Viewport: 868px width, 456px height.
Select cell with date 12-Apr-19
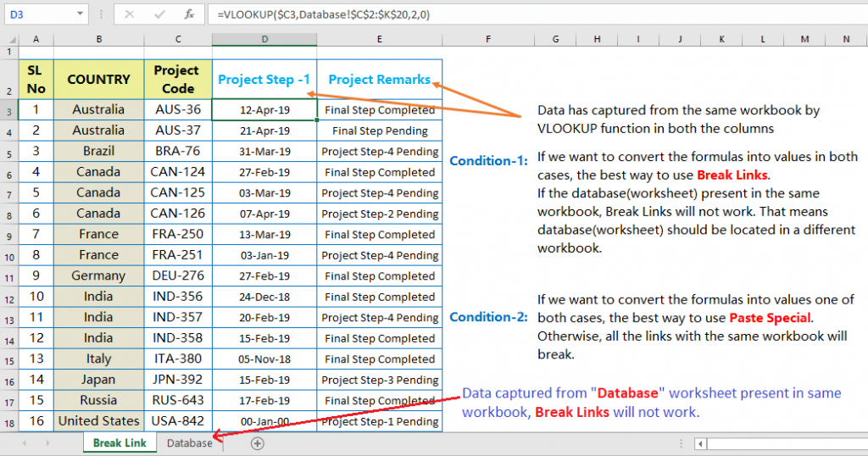[264, 109]
